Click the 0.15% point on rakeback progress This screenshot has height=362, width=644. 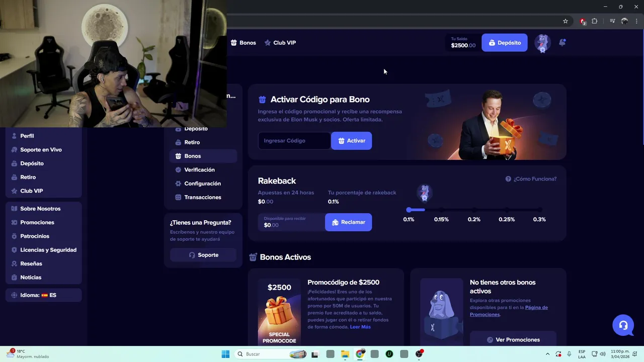441,210
